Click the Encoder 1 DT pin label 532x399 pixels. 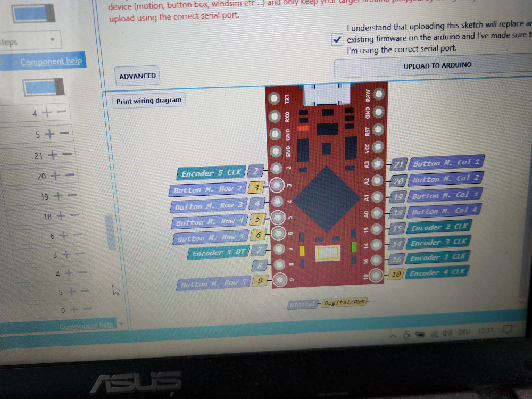(218, 253)
